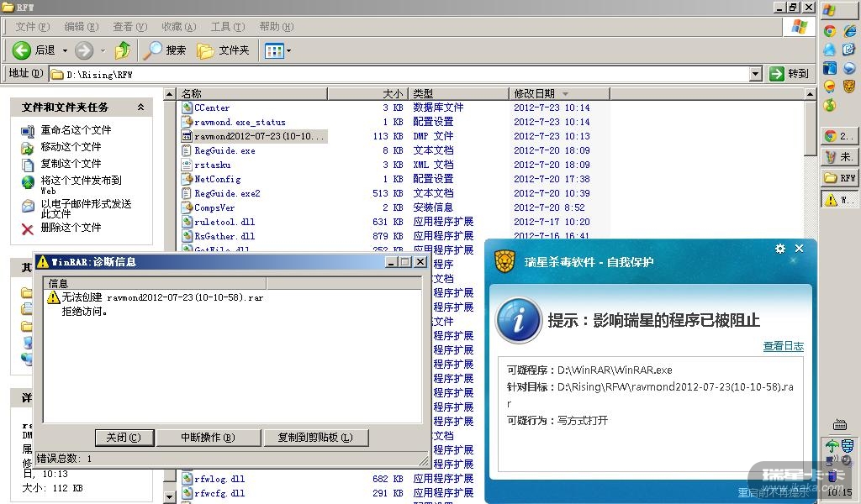Click the green umbrella tray icon

point(832,446)
